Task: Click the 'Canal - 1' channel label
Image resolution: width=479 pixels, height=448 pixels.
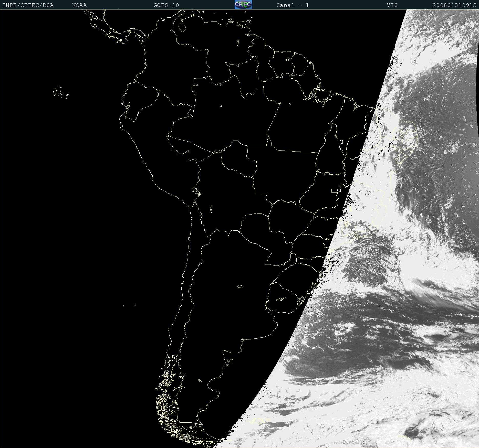Action: pyautogui.click(x=293, y=5)
